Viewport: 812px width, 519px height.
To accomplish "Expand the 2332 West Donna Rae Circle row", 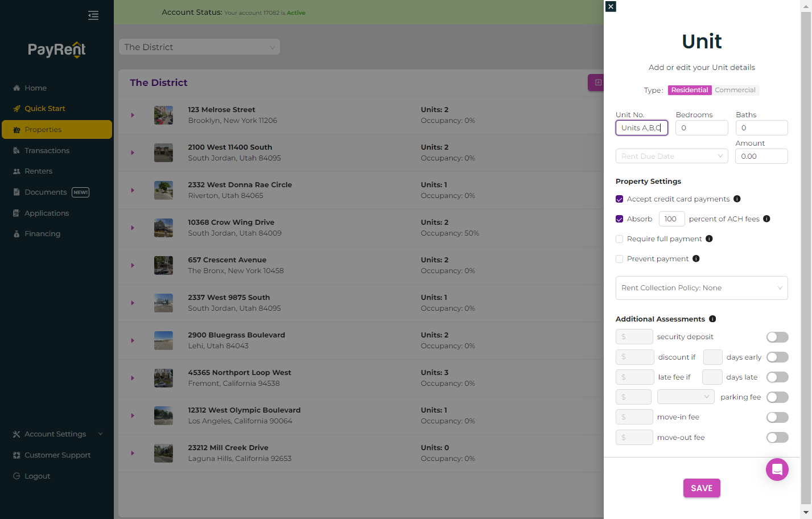I will pos(133,191).
